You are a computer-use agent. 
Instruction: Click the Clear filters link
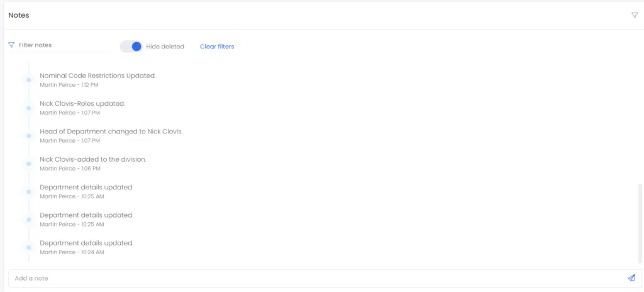tap(217, 47)
